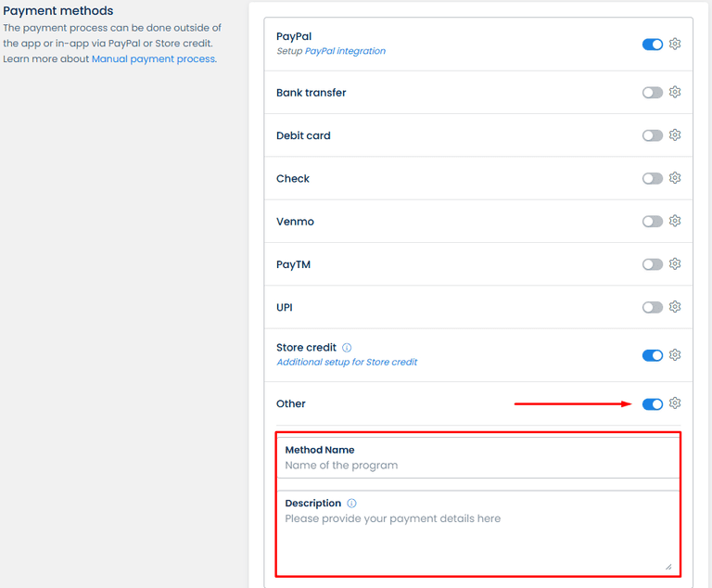Open PayPal gear settings icon
This screenshot has width=712, height=588.
675,44
